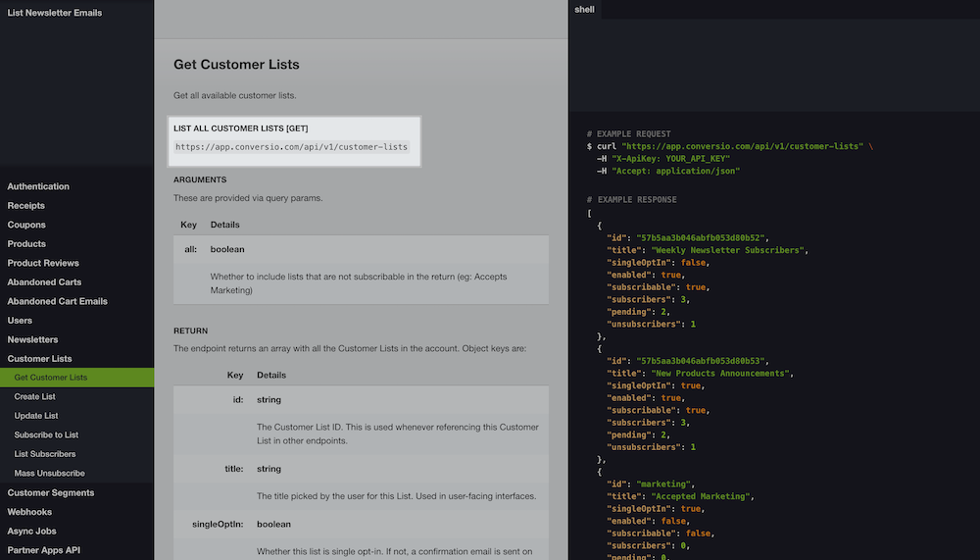
Task: Go to Subscribe to List endpoint
Action: (46, 434)
